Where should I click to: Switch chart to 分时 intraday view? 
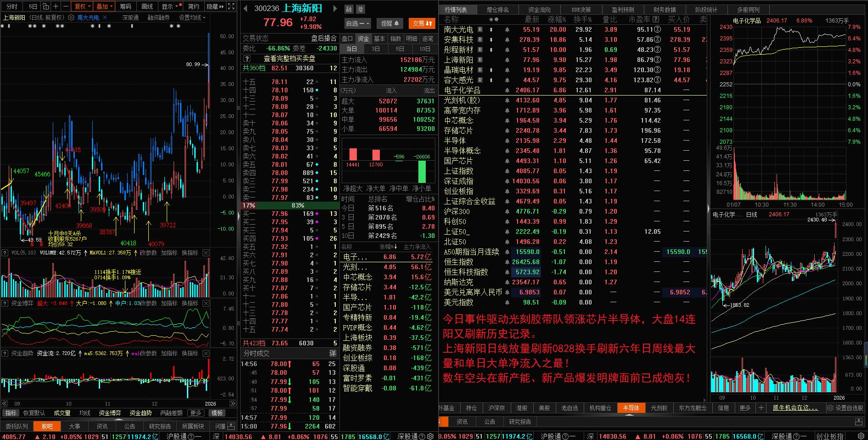click(x=11, y=6)
